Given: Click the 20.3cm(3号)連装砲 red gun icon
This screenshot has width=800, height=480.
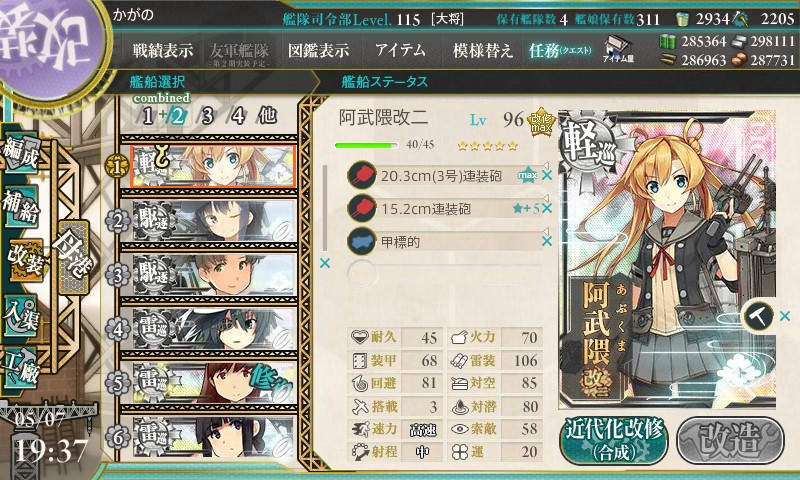Looking at the screenshot, I should (x=361, y=175).
